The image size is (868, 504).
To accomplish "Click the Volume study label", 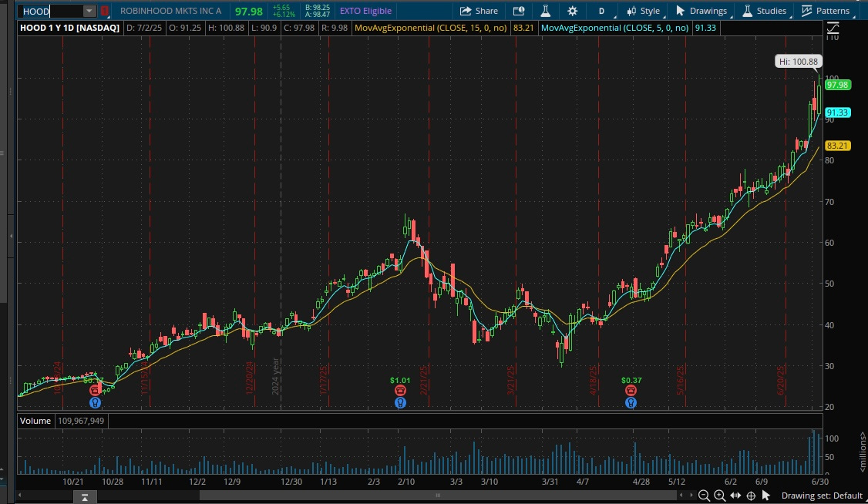I will pyautogui.click(x=35, y=421).
